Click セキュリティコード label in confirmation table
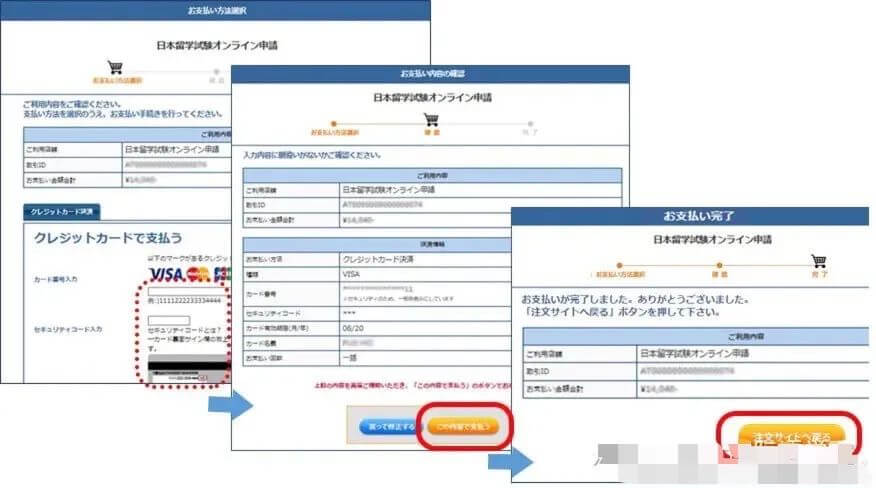 tap(273, 314)
